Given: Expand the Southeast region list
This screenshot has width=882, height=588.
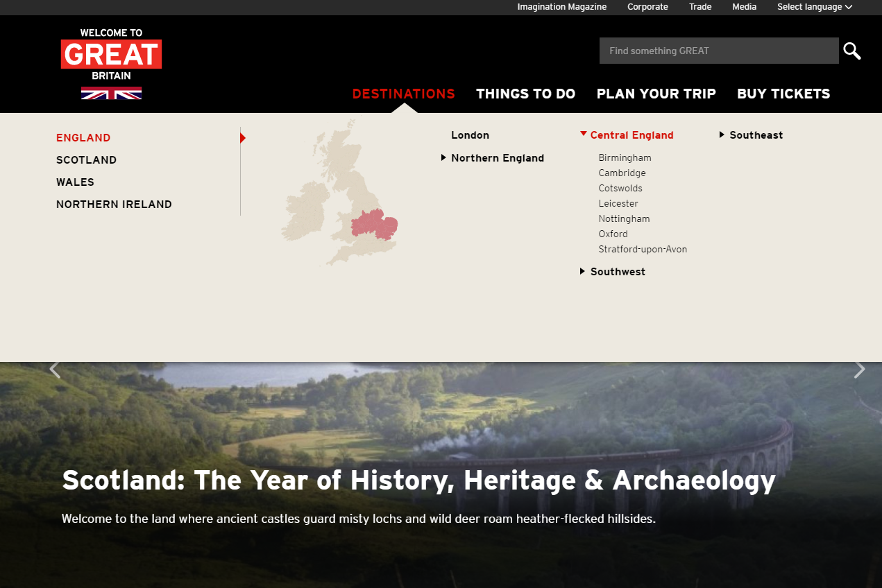Looking at the screenshot, I should coord(755,135).
